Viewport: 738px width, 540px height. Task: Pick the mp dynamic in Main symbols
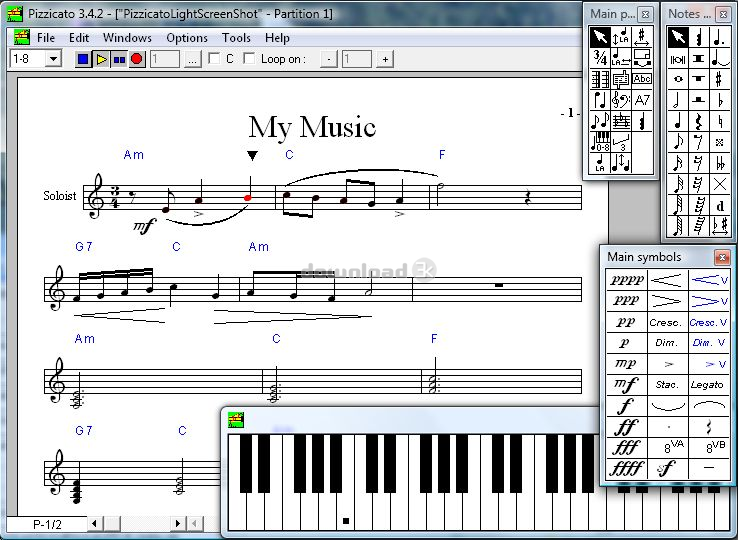[x=626, y=363]
